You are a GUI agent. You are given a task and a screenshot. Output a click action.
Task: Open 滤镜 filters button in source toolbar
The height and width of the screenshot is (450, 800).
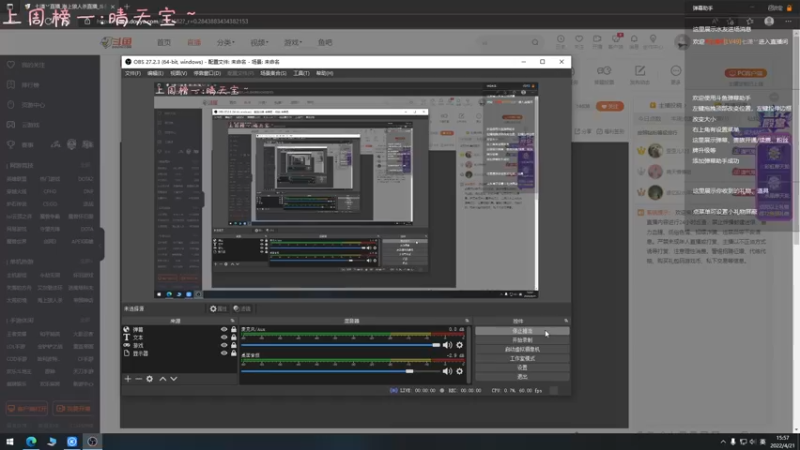click(x=242, y=309)
